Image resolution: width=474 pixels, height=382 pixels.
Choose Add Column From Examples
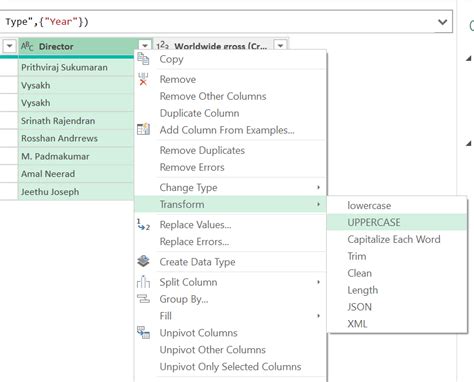tap(230, 130)
